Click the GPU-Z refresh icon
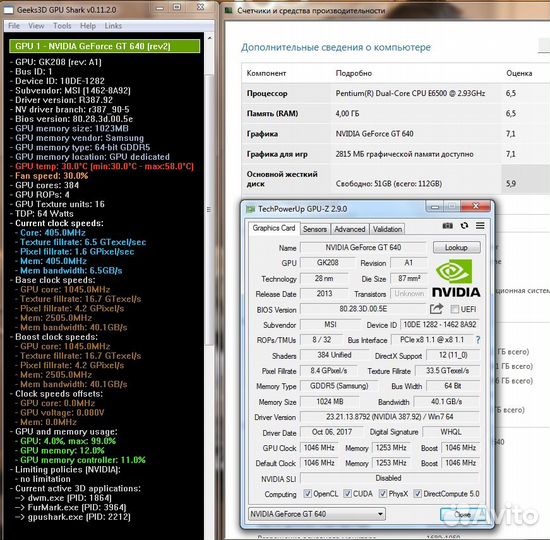 (464, 226)
